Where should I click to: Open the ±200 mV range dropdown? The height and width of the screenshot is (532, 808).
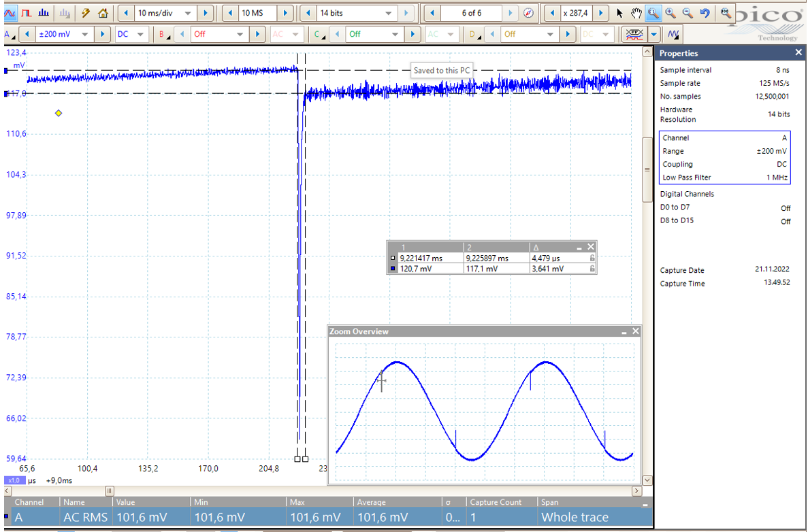[x=86, y=34]
